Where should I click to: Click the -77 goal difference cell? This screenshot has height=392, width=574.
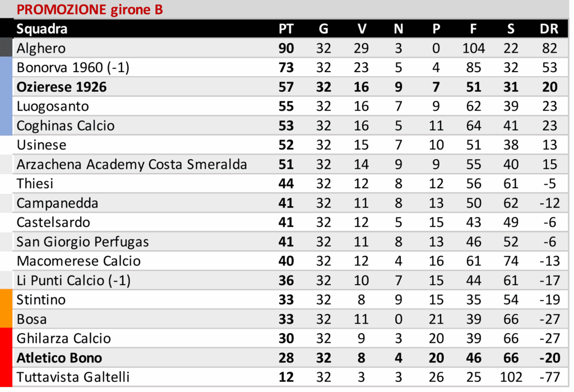pyautogui.click(x=549, y=377)
